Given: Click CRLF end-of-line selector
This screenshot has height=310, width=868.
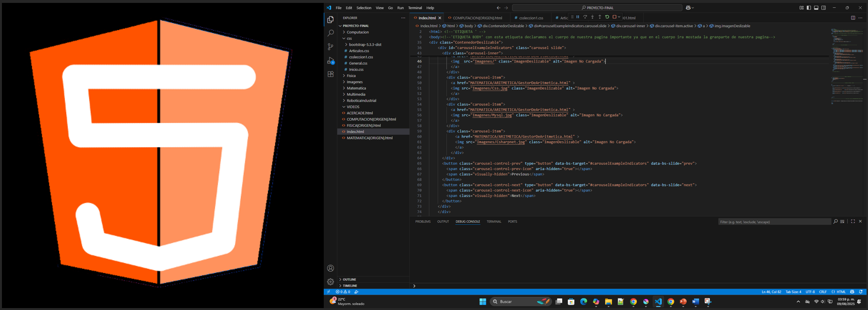Looking at the screenshot, I should (823, 292).
